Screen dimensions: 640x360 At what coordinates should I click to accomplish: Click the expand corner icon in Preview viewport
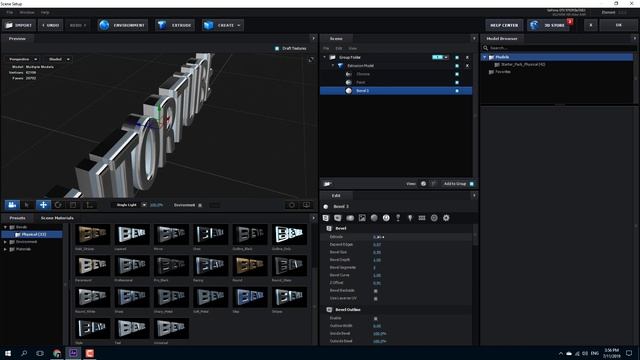coord(311,60)
